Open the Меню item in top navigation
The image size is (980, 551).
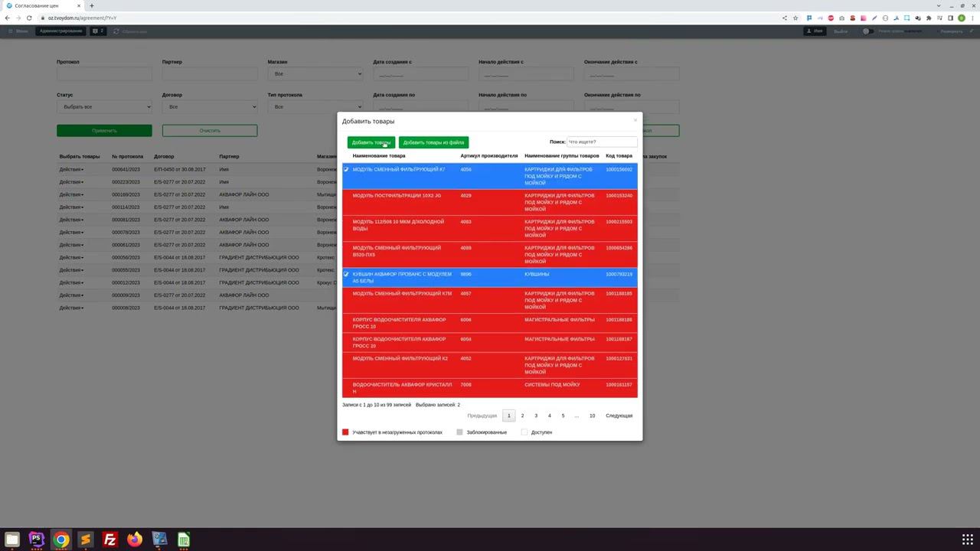(x=18, y=31)
